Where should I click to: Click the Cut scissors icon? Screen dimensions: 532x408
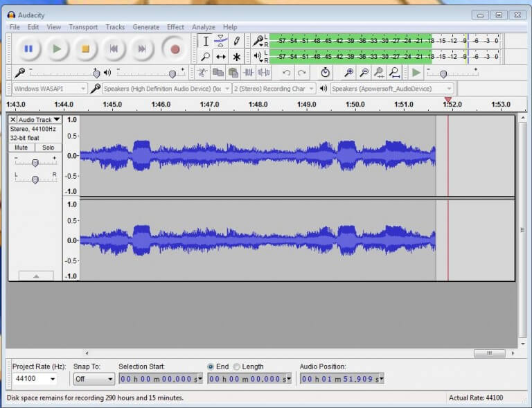(202, 73)
